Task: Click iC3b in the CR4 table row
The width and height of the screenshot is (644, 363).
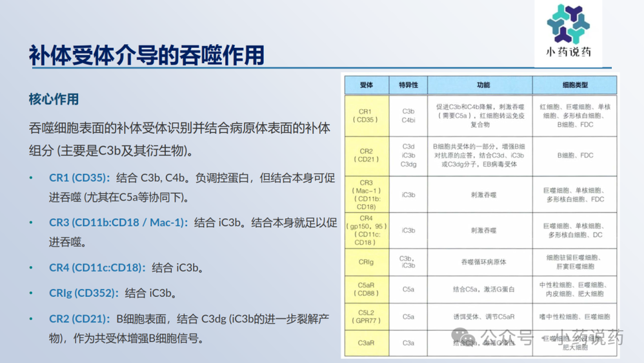Action: pos(408,230)
